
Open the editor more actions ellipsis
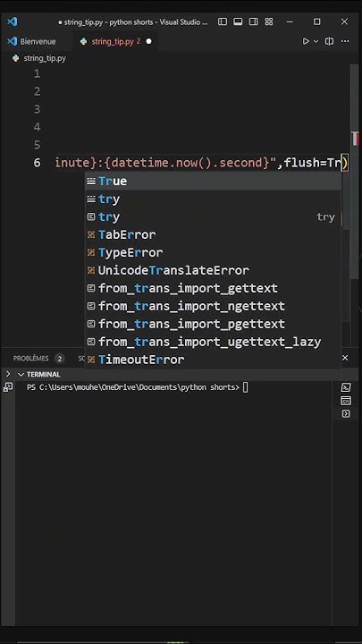point(345,41)
